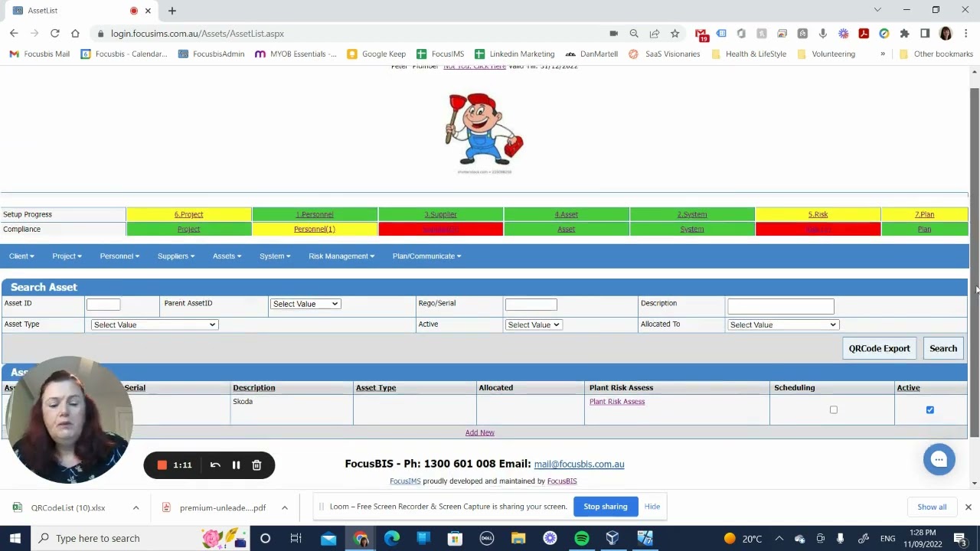
Task: Open the Plant Risk Assess link
Action: [617, 402]
